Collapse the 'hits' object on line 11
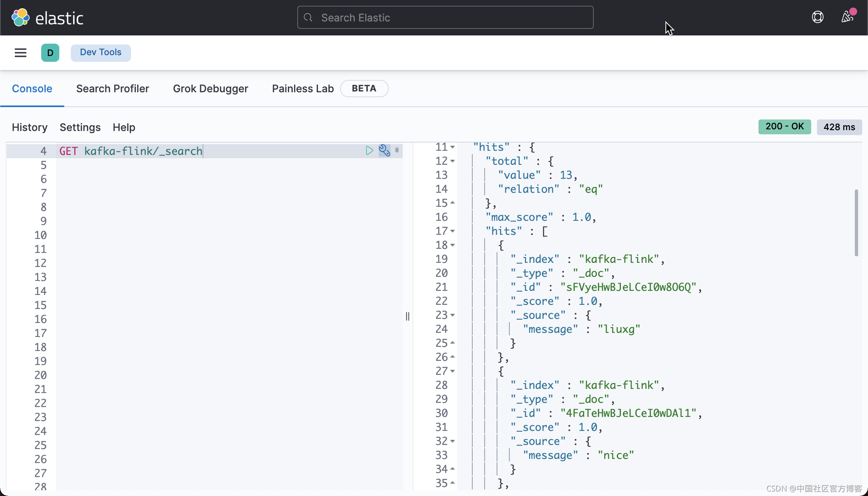Screen dimensions: 868x496 [x=452, y=147]
